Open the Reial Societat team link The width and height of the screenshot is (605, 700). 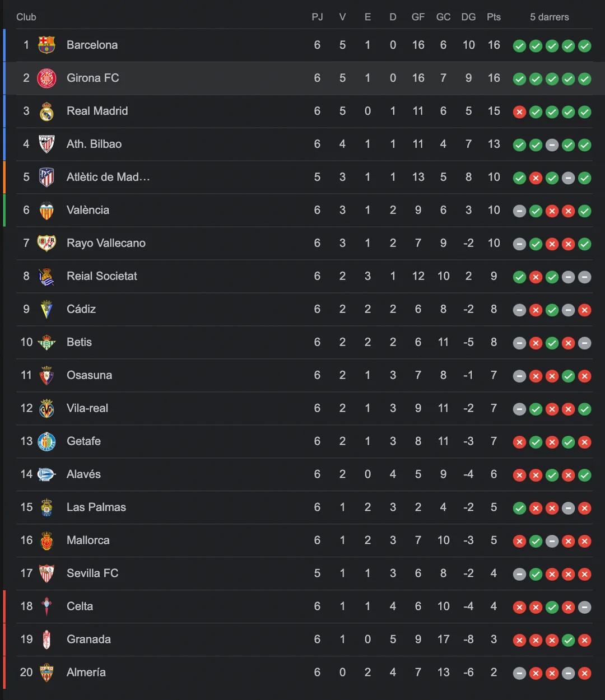point(101,276)
